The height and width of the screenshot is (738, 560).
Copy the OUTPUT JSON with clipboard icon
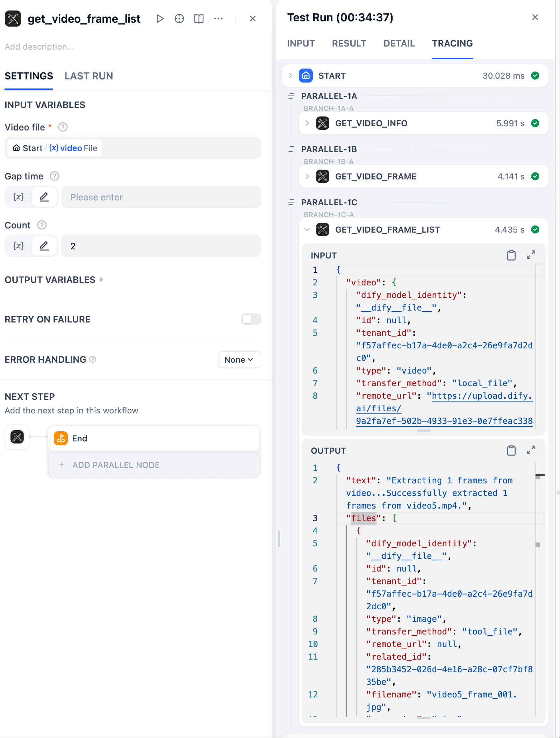(511, 450)
